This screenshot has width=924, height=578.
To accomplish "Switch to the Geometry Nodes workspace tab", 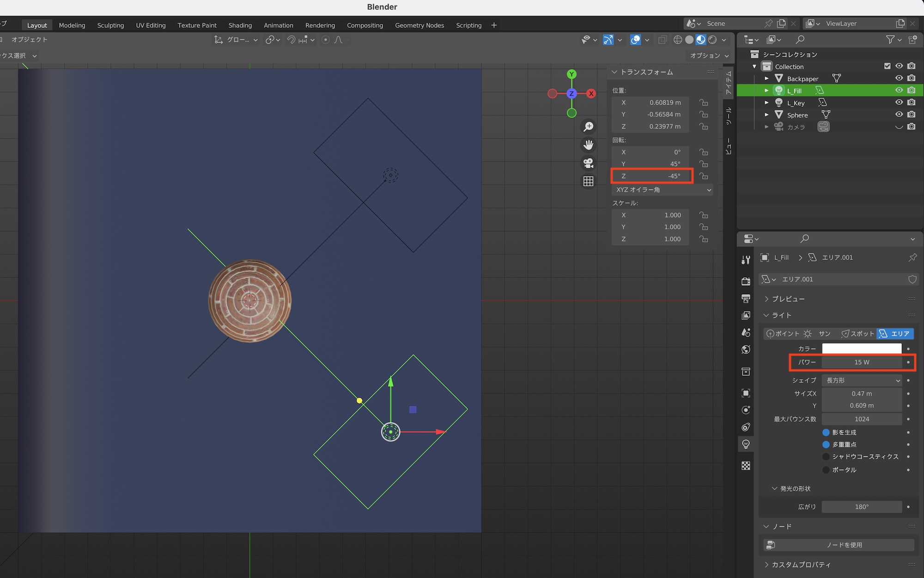I will 419,25.
